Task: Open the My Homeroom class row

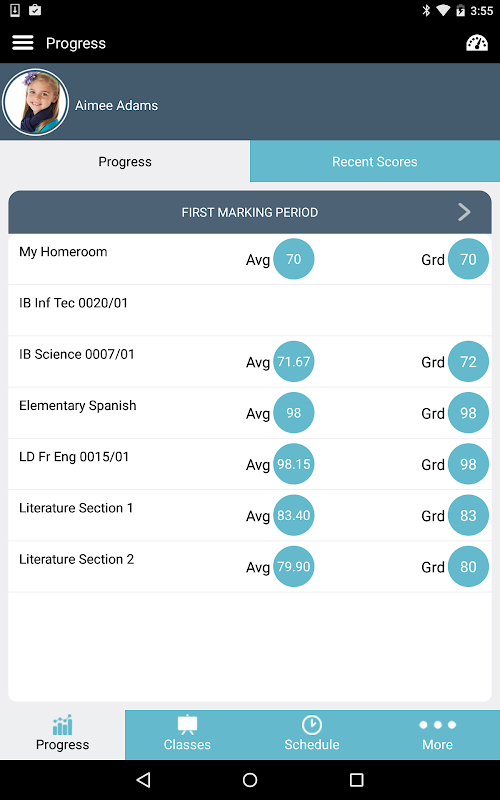Action: tap(250, 259)
